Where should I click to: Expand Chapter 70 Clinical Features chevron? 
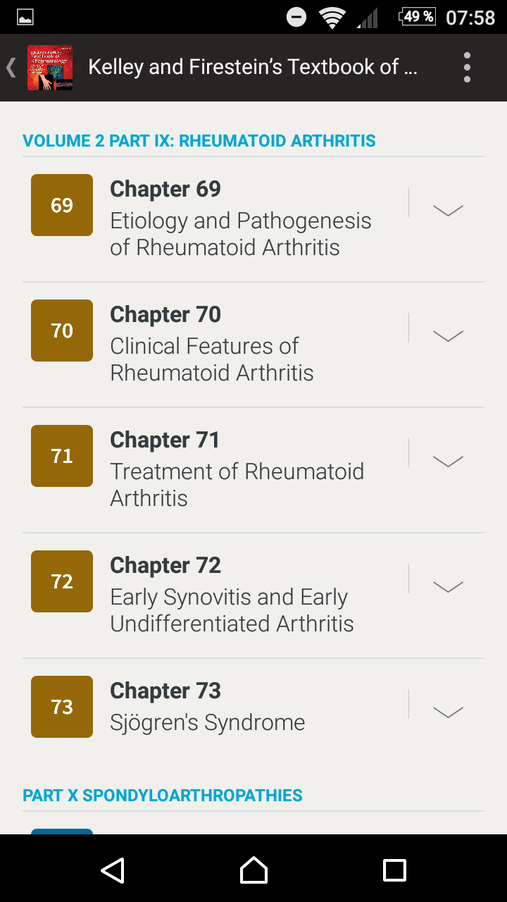448,335
